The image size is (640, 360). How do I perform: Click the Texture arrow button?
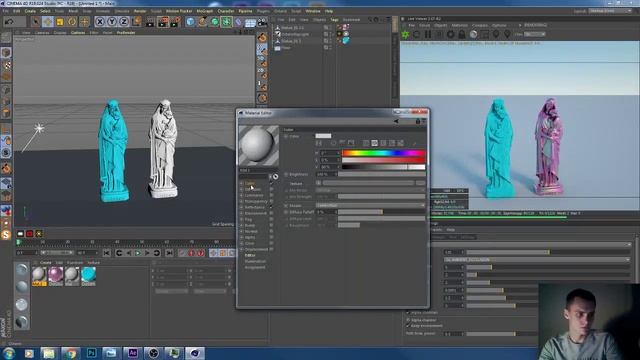[x=318, y=183]
